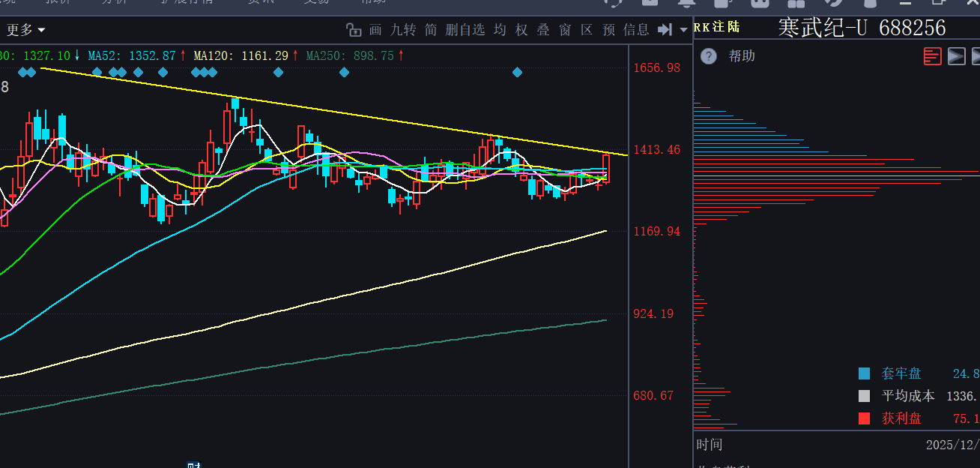Click the lock icon in chart toolbar
The height and width of the screenshot is (468, 980).
click(x=354, y=30)
